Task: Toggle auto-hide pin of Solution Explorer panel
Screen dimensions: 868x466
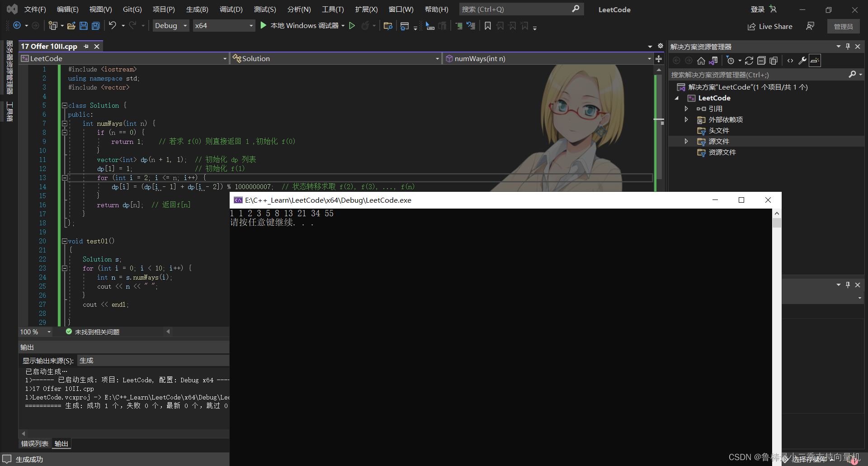Action: click(x=848, y=47)
